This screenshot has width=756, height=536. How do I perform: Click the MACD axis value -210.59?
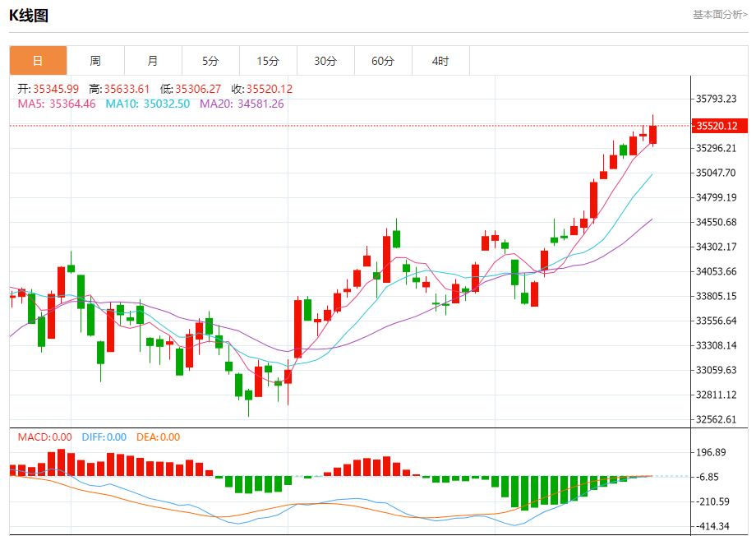click(x=712, y=501)
